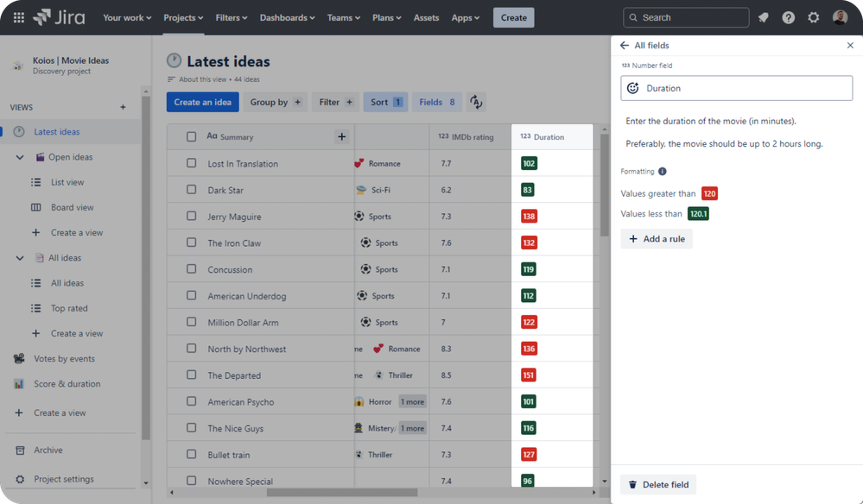Image resolution: width=863 pixels, height=504 pixels.
Task: Open the app switcher grid icon
Action: [19, 17]
